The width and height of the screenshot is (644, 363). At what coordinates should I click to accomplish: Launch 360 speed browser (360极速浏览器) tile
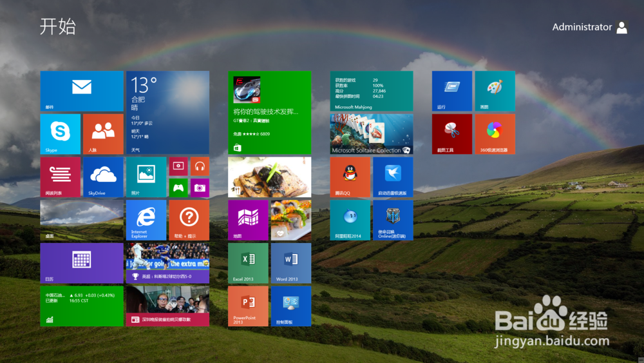tap(495, 134)
